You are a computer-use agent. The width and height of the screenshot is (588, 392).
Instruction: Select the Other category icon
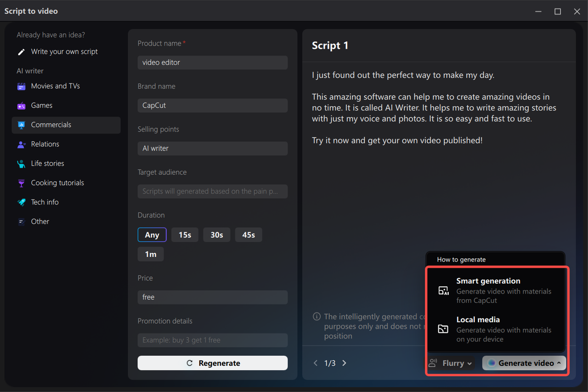(21, 221)
